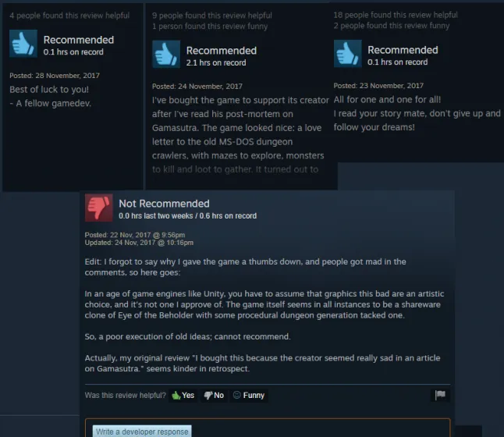Mark the review helpful with Yes

pyautogui.click(x=183, y=395)
